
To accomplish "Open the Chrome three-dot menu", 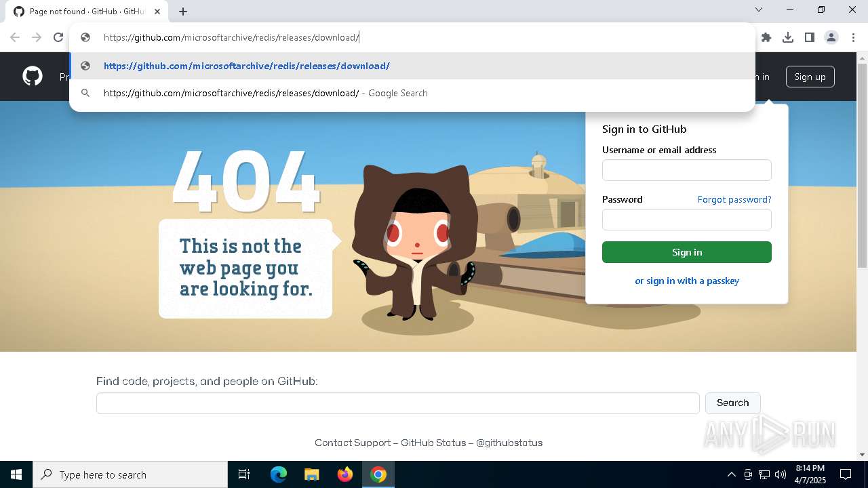I will (853, 37).
